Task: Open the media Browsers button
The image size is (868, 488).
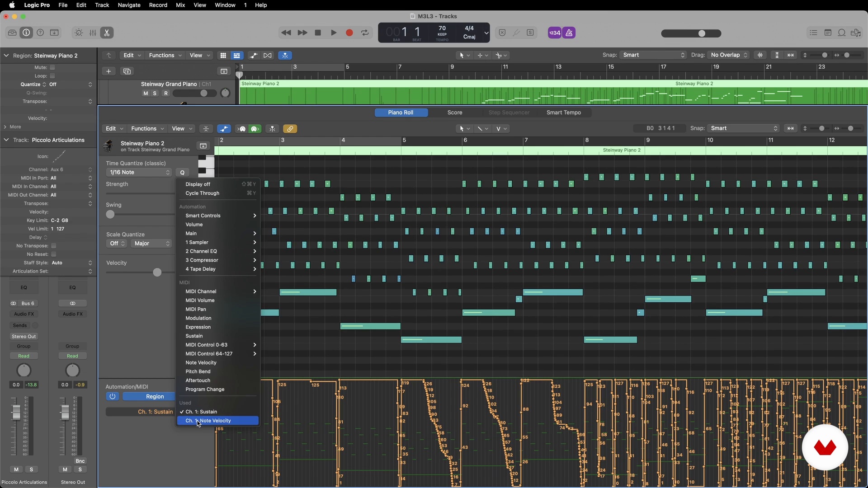Action: pos(856,33)
